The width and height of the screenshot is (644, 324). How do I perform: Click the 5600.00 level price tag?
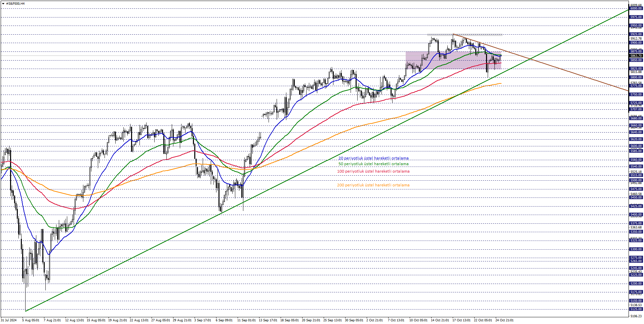[x=636, y=146]
